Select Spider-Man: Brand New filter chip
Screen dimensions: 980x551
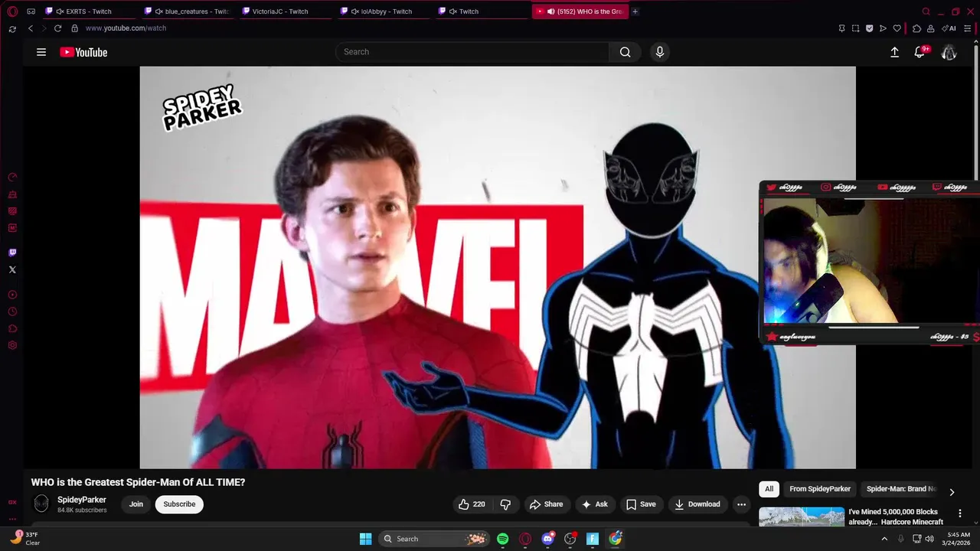coord(900,489)
